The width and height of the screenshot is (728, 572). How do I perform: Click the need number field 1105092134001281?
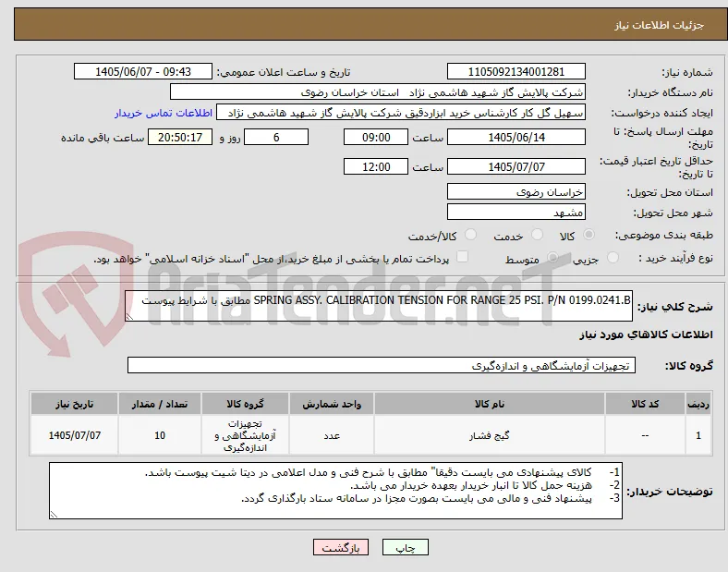(x=516, y=72)
